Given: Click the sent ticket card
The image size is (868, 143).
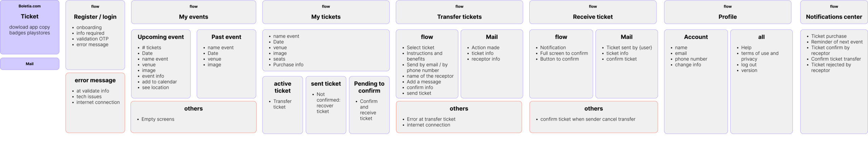Looking at the screenshot, I should (x=325, y=105).
